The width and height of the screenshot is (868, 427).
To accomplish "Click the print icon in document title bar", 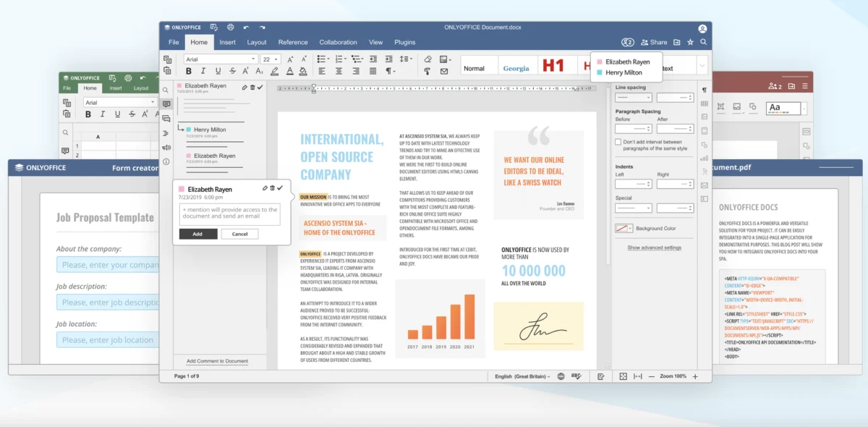I will point(230,28).
